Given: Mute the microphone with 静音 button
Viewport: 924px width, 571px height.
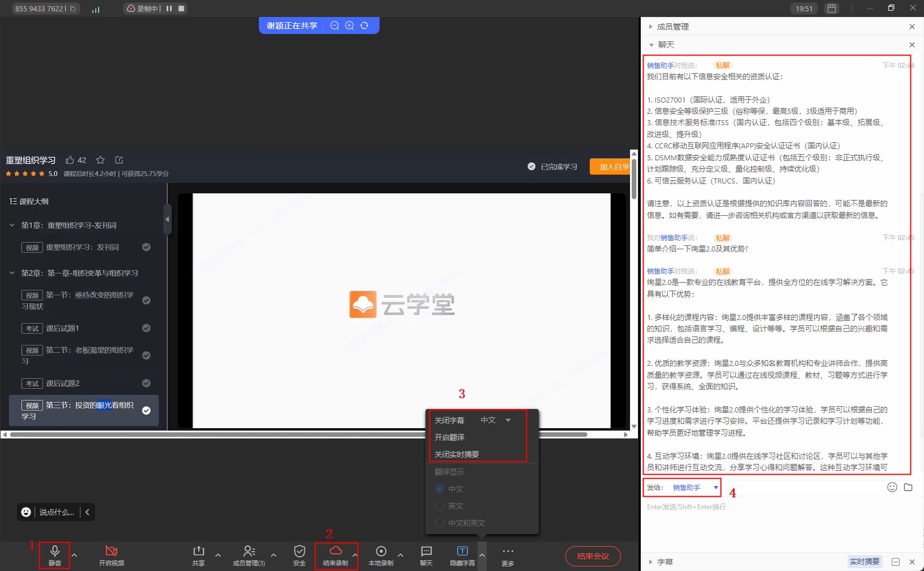Looking at the screenshot, I should (55, 555).
